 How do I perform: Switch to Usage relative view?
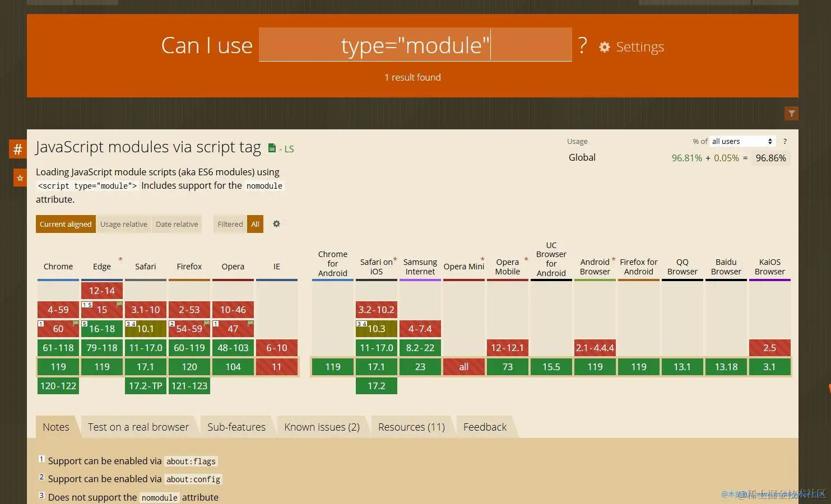[x=124, y=224]
